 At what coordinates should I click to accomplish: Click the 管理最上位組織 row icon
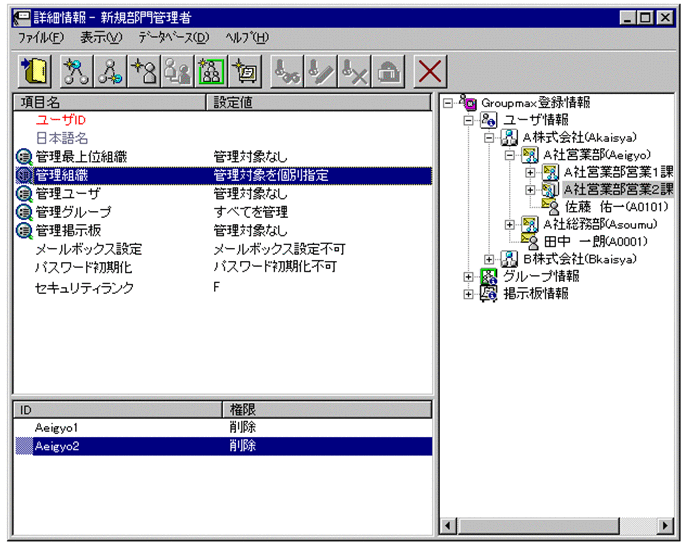pyautogui.click(x=24, y=157)
